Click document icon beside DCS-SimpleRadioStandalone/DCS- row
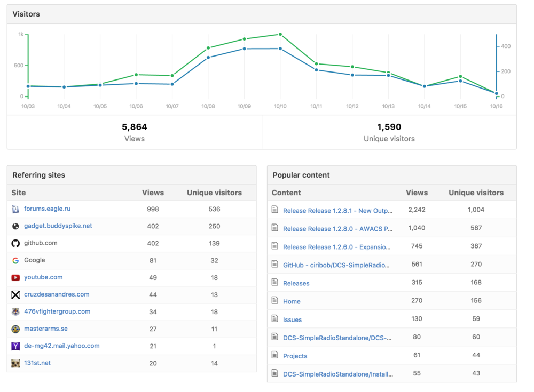Screen dimensions: 534x392 coord(275,337)
